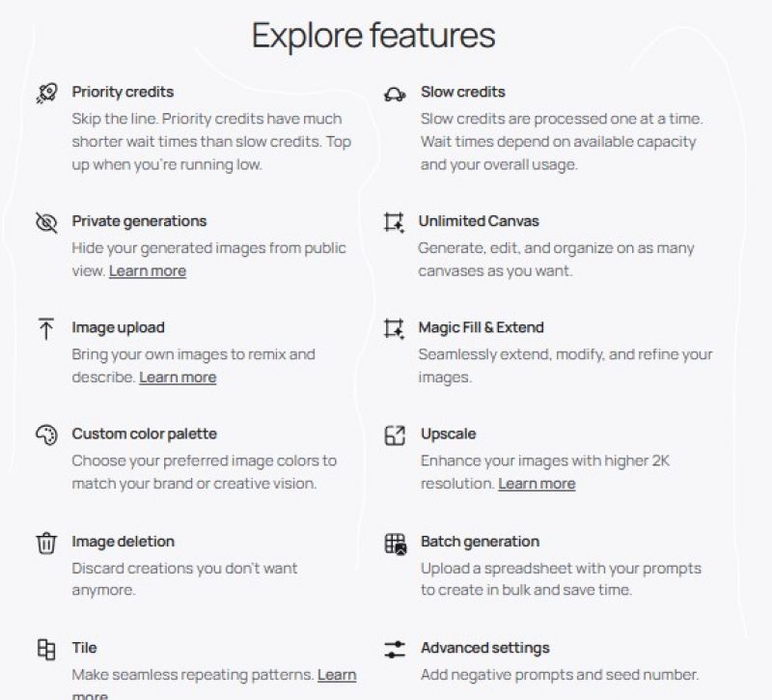The image size is (772, 700).
Task: Click the Custom color palette icon
Action: click(46, 435)
